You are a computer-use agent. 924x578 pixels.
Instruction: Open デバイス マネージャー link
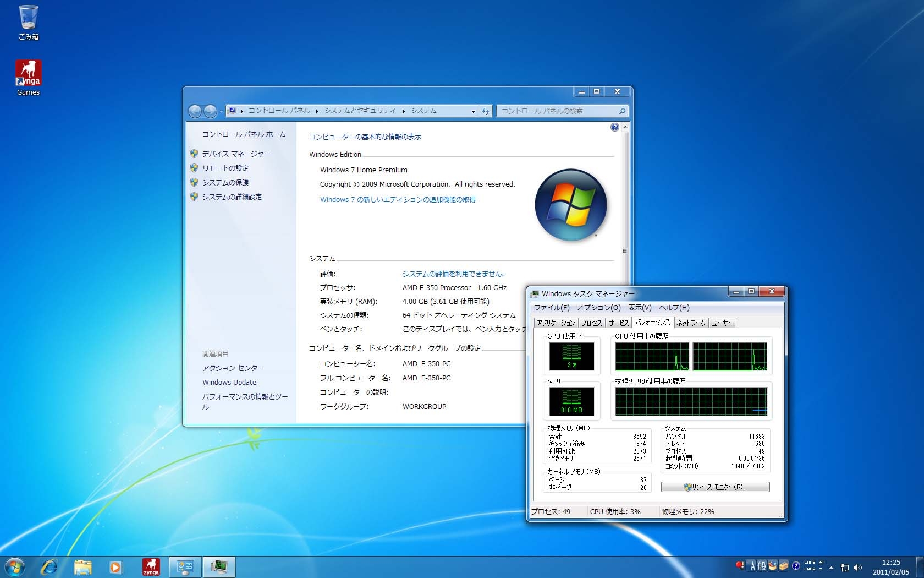tap(236, 154)
